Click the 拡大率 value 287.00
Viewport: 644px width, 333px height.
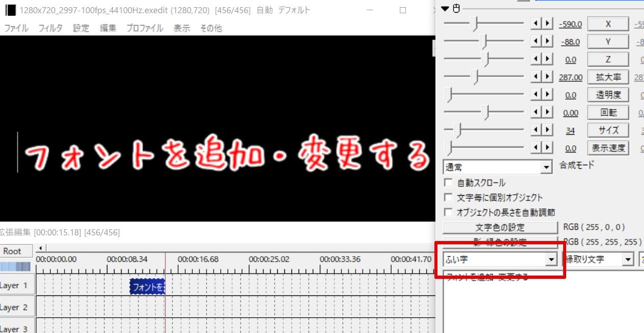[570, 77]
